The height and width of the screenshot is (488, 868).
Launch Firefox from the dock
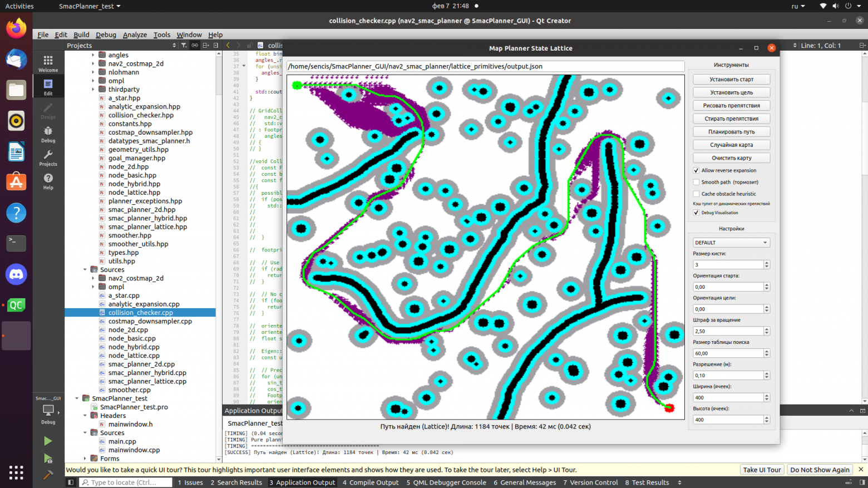tap(16, 28)
